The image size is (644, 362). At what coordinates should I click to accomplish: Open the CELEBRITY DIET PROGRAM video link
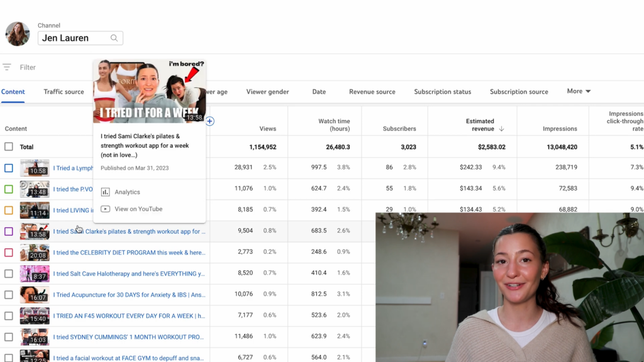tap(129, 253)
